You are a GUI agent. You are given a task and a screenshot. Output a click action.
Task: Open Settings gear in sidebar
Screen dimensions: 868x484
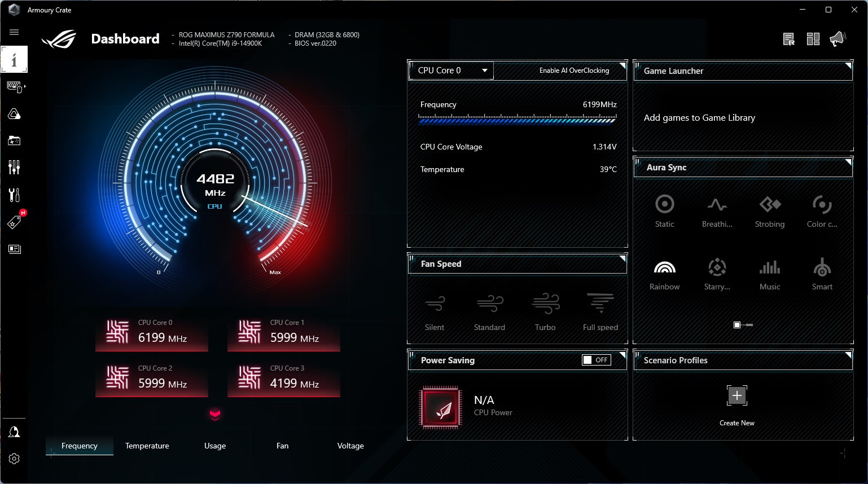tap(14, 459)
